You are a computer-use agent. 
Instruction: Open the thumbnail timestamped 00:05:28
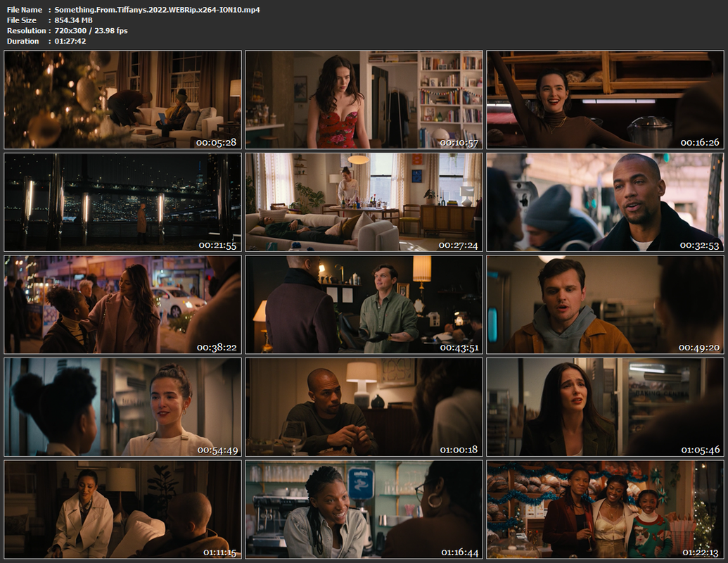point(122,99)
